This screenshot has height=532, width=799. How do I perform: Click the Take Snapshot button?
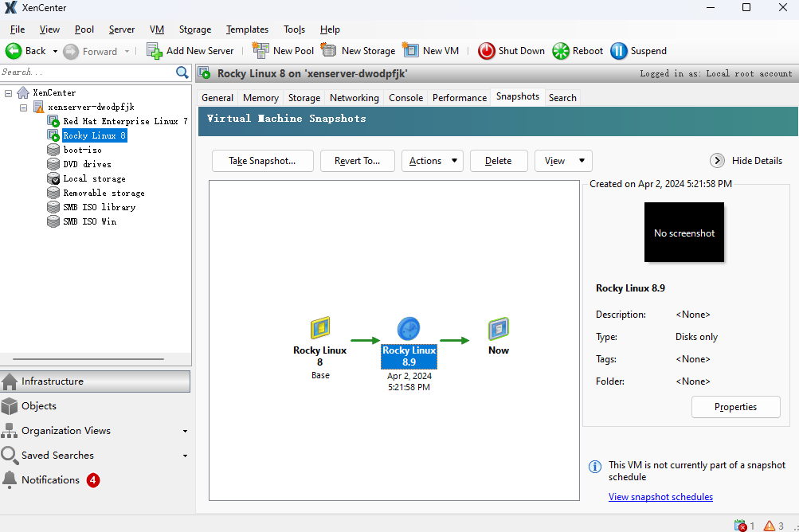pyautogui.click(x=262, y=161)
